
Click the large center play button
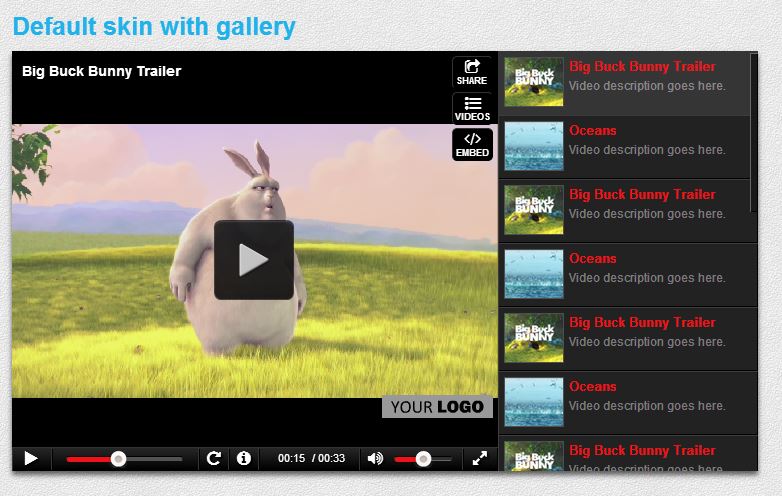253,260
